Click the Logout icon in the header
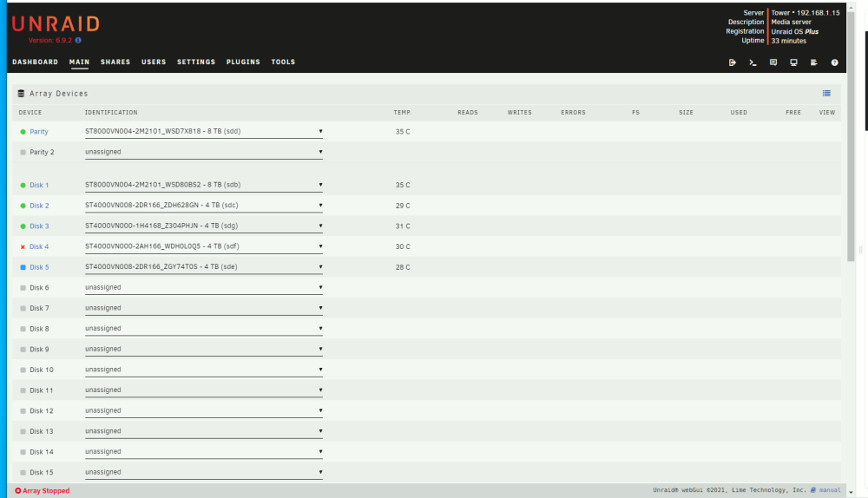Image resolution: width=868 pixels, height=498 pixels. tap(732, 62)
